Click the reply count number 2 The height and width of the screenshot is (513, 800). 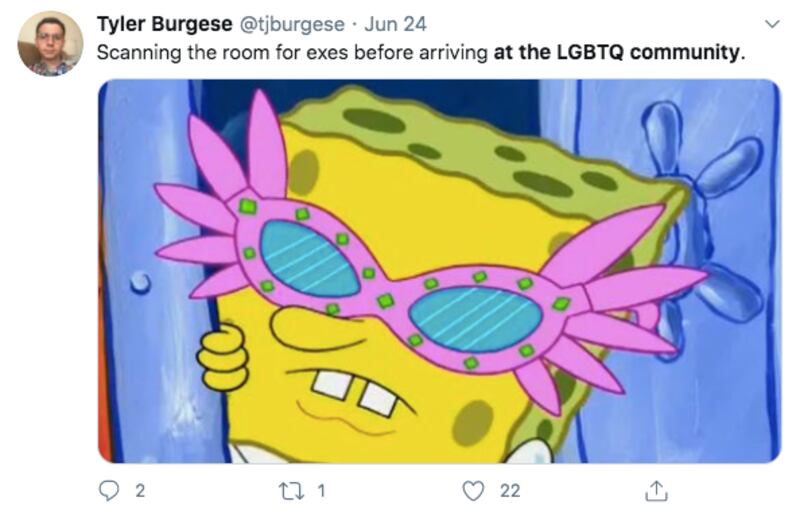(140, 491)
